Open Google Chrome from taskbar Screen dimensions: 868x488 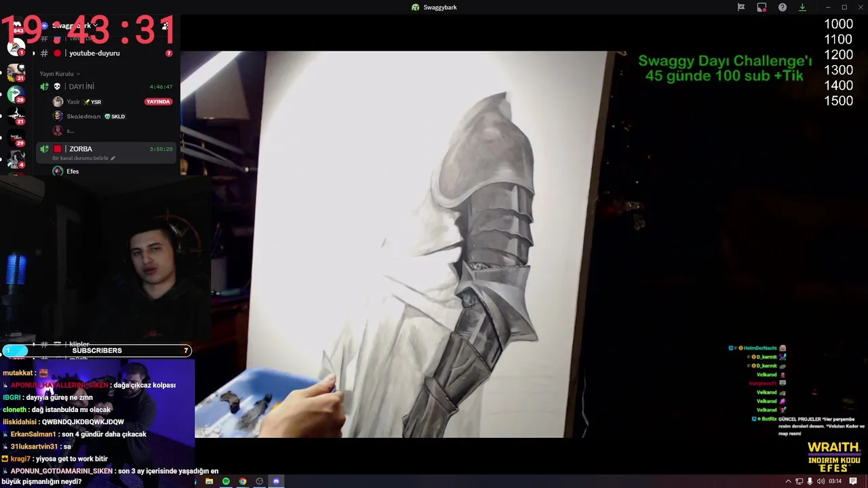pyautogui.click(x=243, y=481)
